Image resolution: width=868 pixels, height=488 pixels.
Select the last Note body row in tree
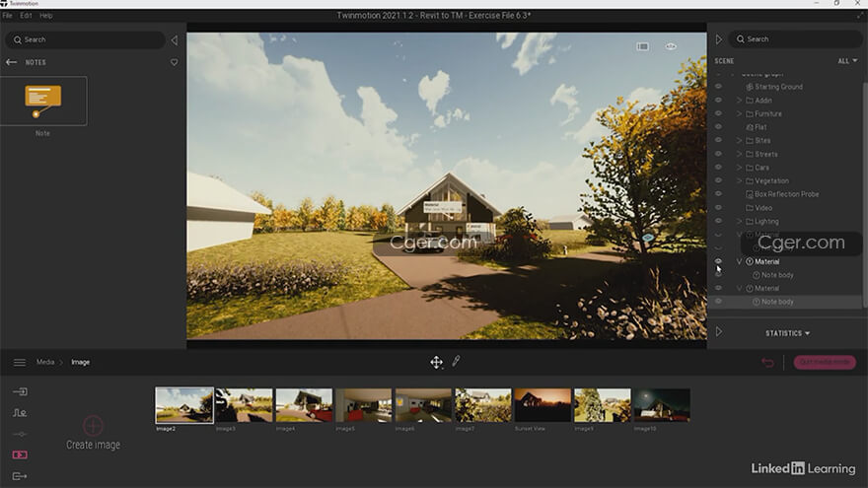click(x=786, y=302)
